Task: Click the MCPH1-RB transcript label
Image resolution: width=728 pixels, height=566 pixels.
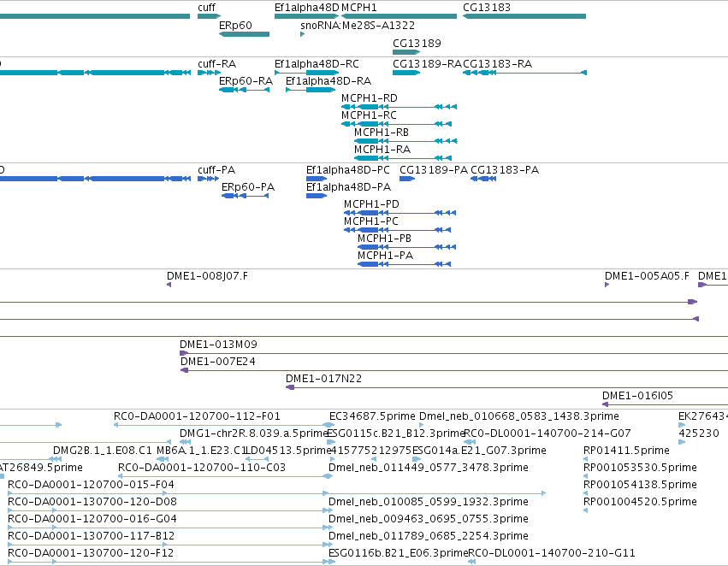Action: click(382, 133)
